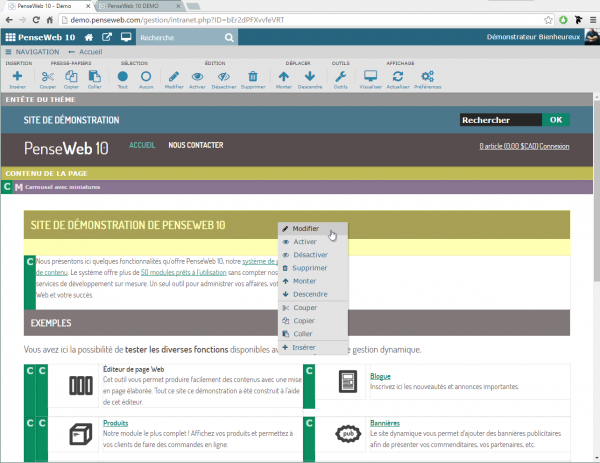
Task: Click the monitor icon in header bar
Action: 126,37
